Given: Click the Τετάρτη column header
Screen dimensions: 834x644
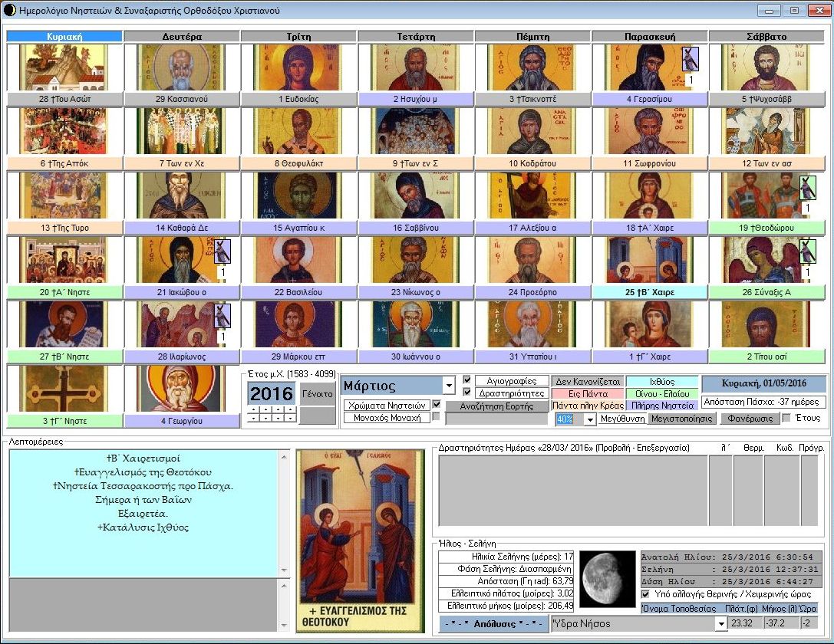Looking at the screenshot, I should point(415,36).
